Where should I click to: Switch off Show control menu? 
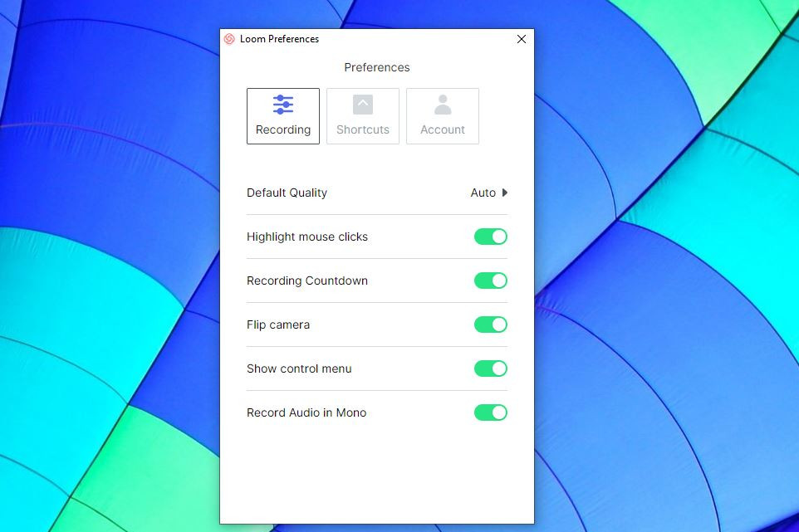click(x=490, y=368)
